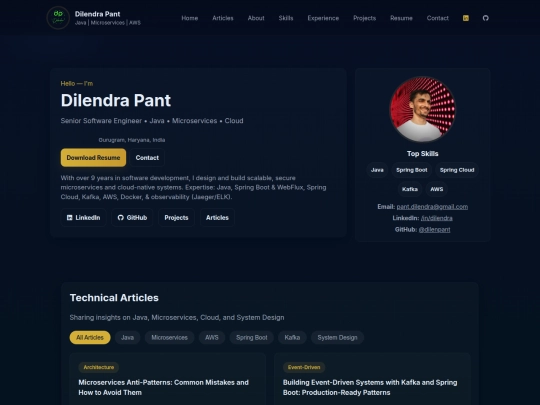Open the GitHub button with octocat icon
Viewport: 540px width, 405px height.
(x=132, y=218)
